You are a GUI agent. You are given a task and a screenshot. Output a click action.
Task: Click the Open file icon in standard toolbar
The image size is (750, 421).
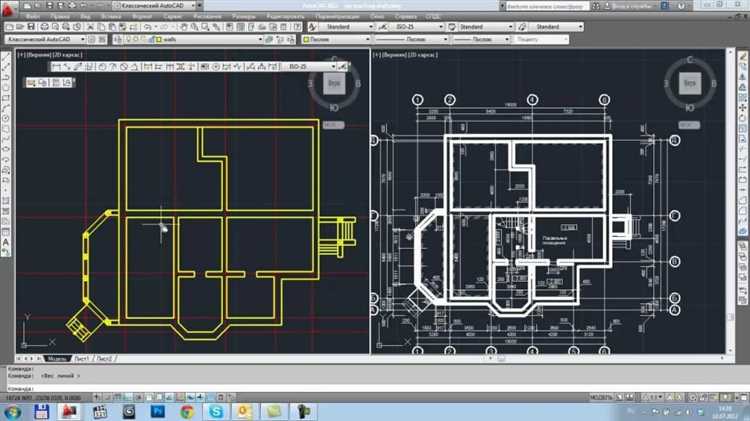click(20, 27)
